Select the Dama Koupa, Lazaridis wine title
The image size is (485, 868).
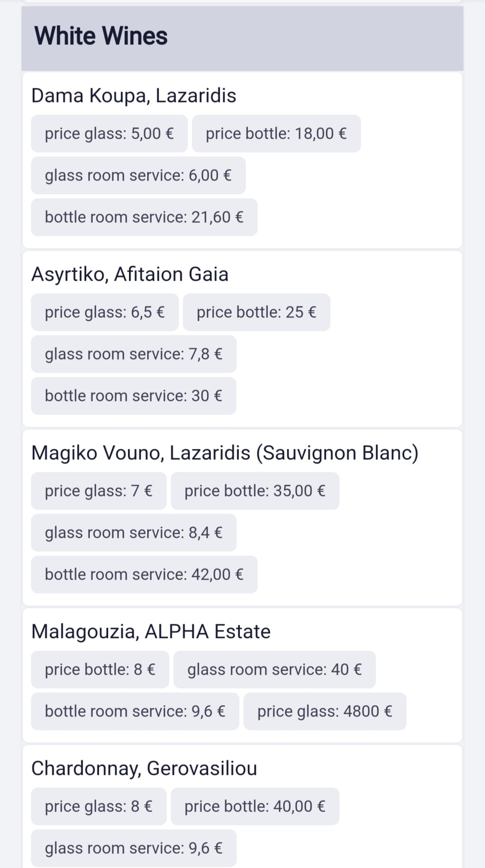pos(134,95)
